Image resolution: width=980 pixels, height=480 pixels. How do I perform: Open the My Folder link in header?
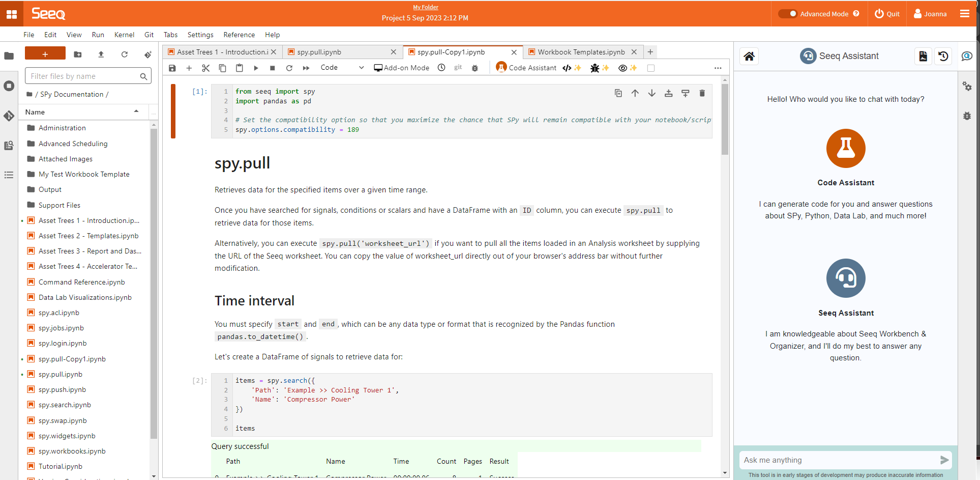(425, 7)
